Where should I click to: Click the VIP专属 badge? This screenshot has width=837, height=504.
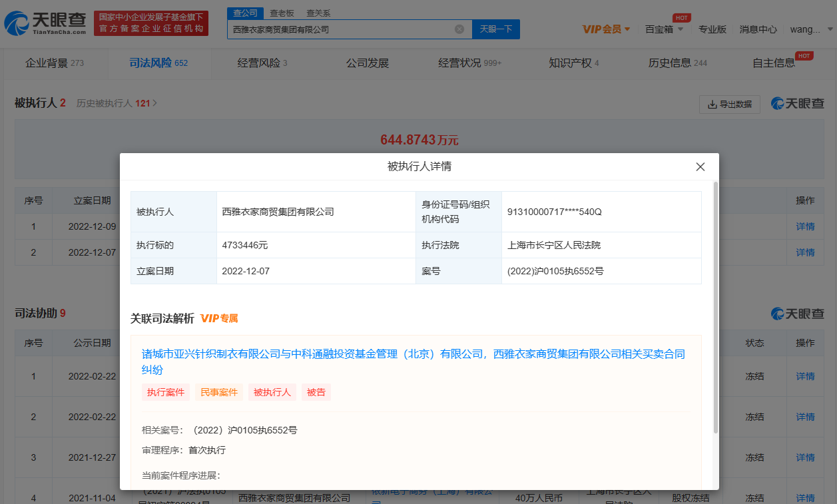click(219, 319)
